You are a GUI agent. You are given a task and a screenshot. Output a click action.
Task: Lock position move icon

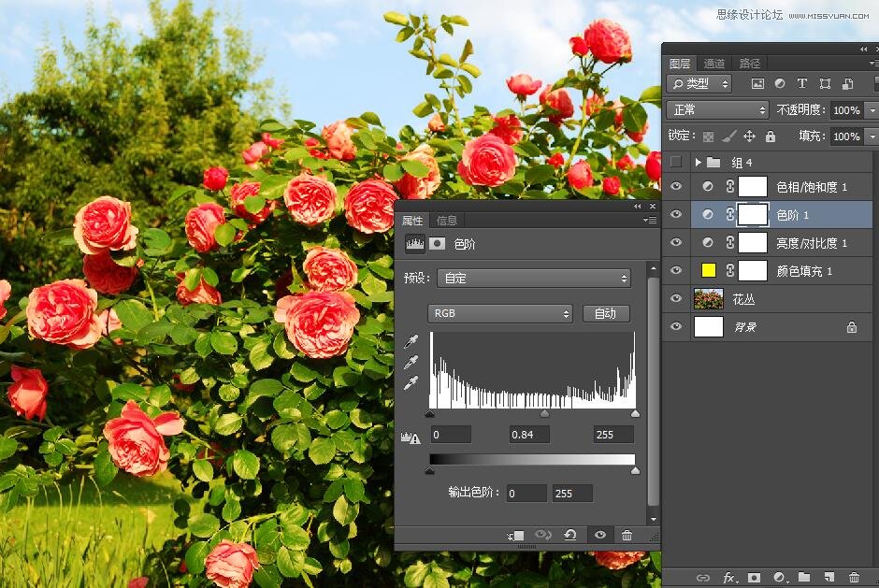coord(750,136)
